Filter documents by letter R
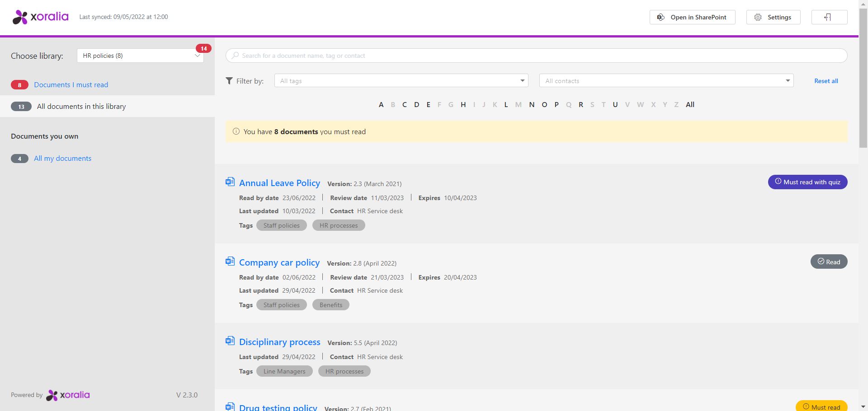This screenshot has height=411, width=868. coord(581,105)
